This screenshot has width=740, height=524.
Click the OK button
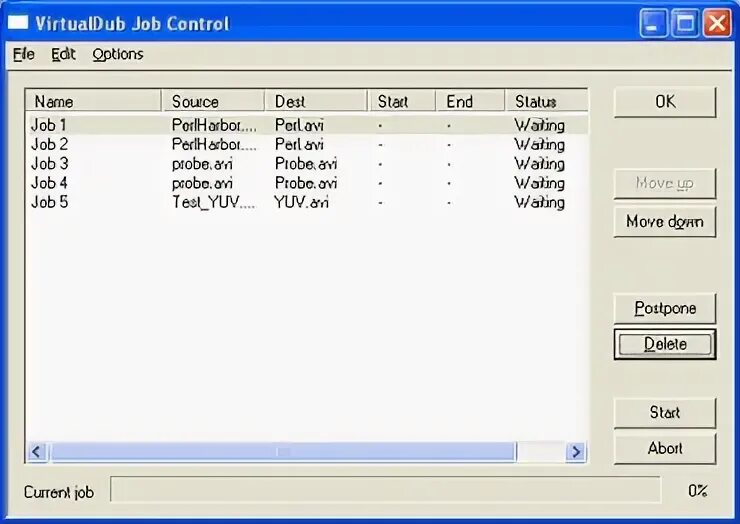664,101
